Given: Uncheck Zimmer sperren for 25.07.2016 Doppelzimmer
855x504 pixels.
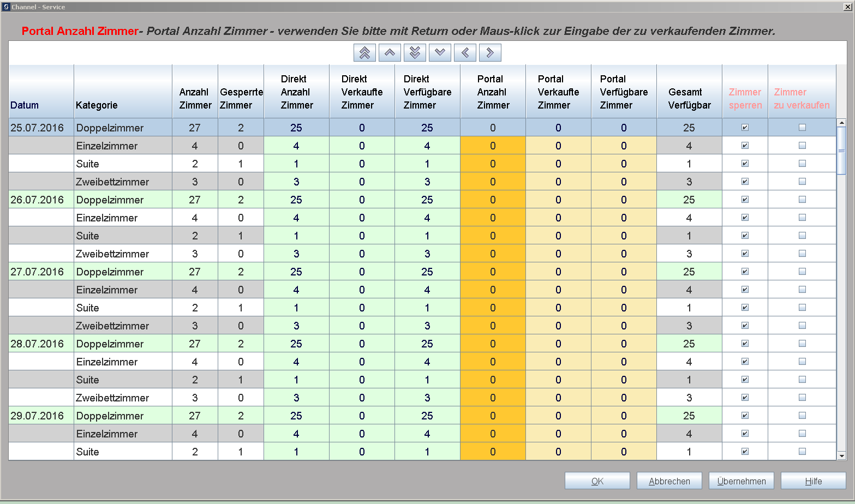Looking at the screenshot, I should [745, 128].
